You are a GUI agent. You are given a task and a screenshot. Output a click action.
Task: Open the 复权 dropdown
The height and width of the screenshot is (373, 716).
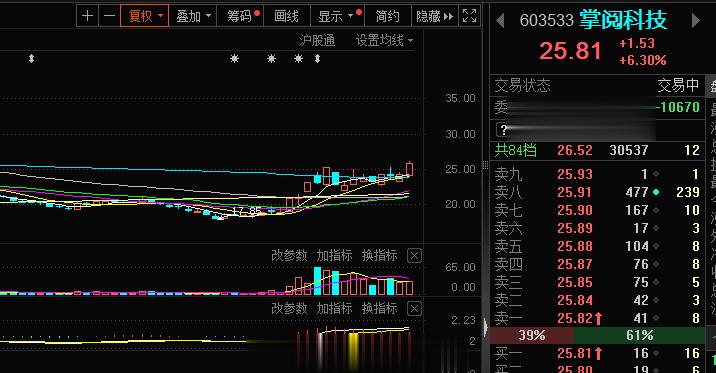tap(145, 16)
